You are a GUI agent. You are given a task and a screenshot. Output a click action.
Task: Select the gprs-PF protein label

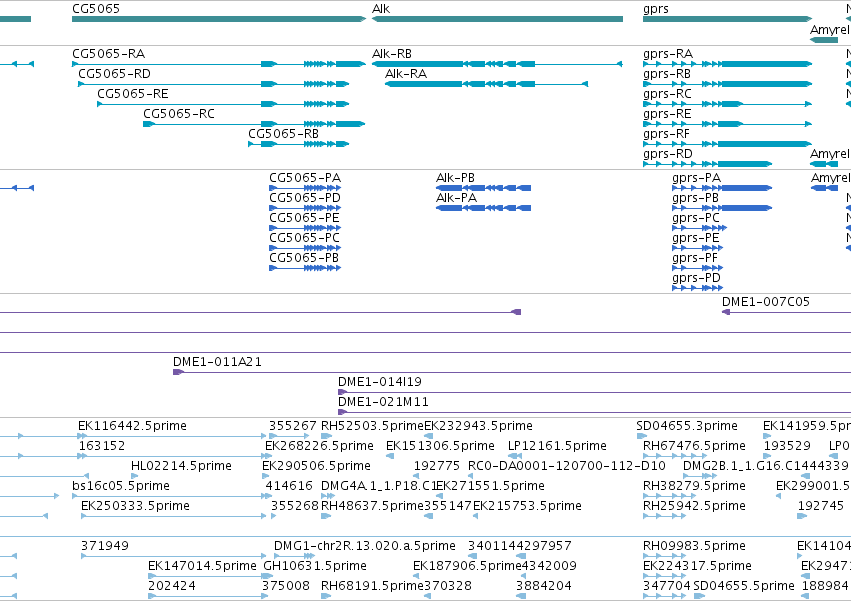pos(695,259)
